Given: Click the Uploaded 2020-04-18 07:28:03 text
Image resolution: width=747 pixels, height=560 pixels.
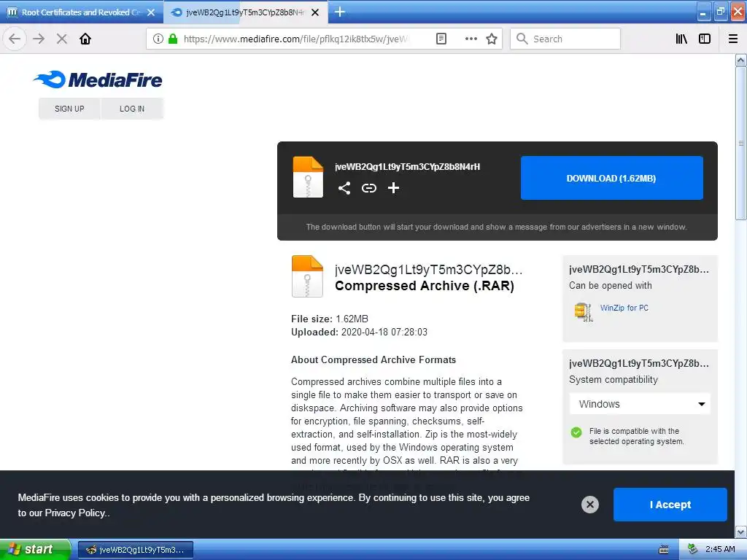Looking at the screenshot, I should (359, 332).
